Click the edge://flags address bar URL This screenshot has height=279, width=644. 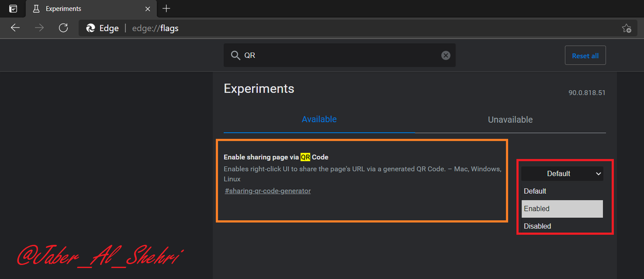point(155,28)
